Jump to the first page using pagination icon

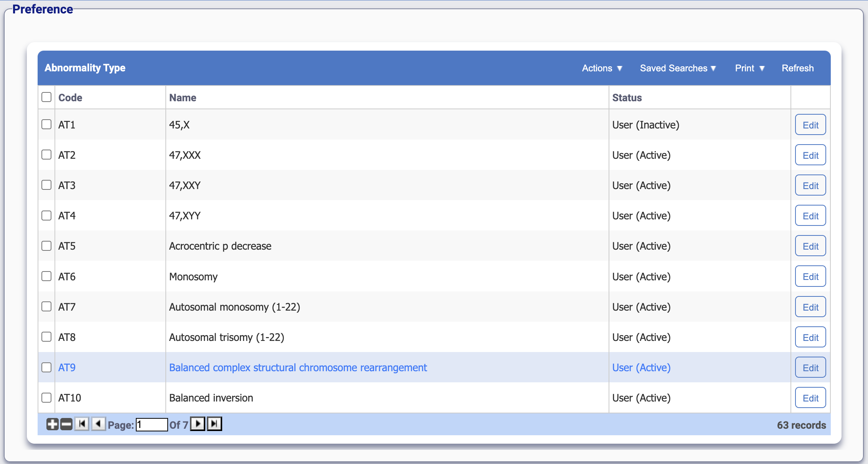(81, 424)
